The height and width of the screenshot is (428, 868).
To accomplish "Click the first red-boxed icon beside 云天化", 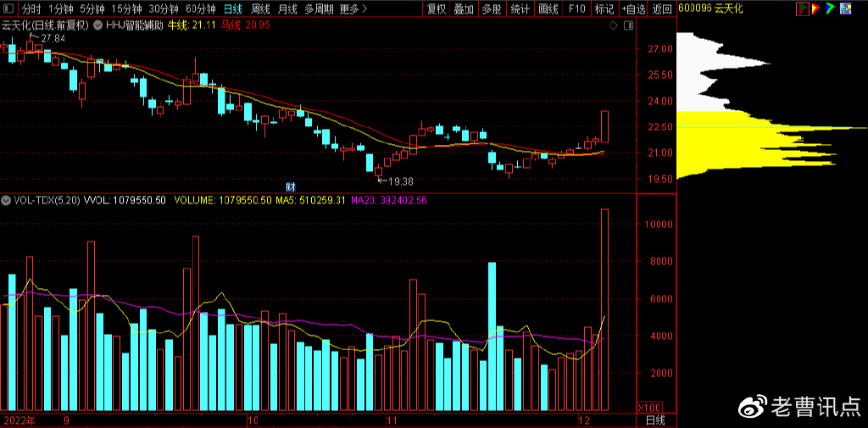I will (x=803, y=9).
